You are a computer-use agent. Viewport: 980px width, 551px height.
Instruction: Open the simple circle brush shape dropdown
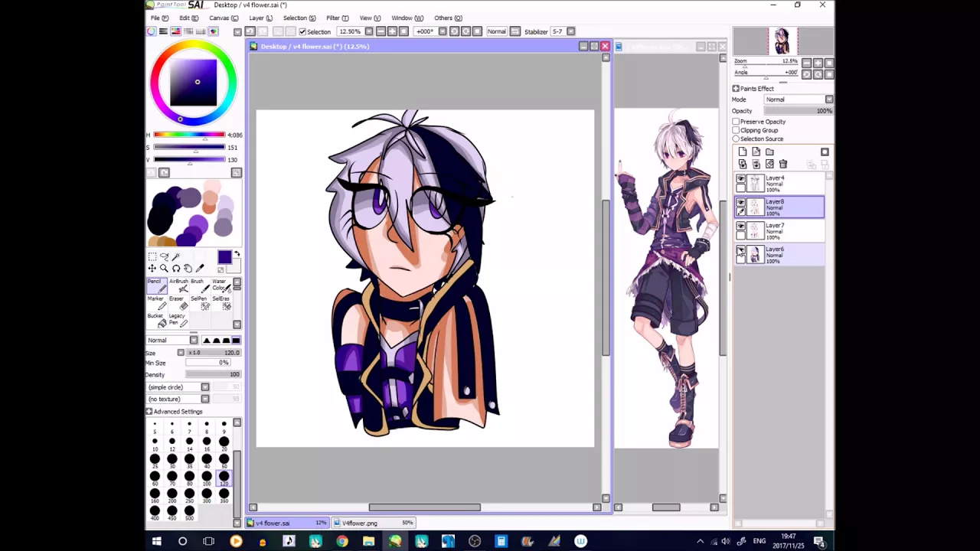point(205,387)
